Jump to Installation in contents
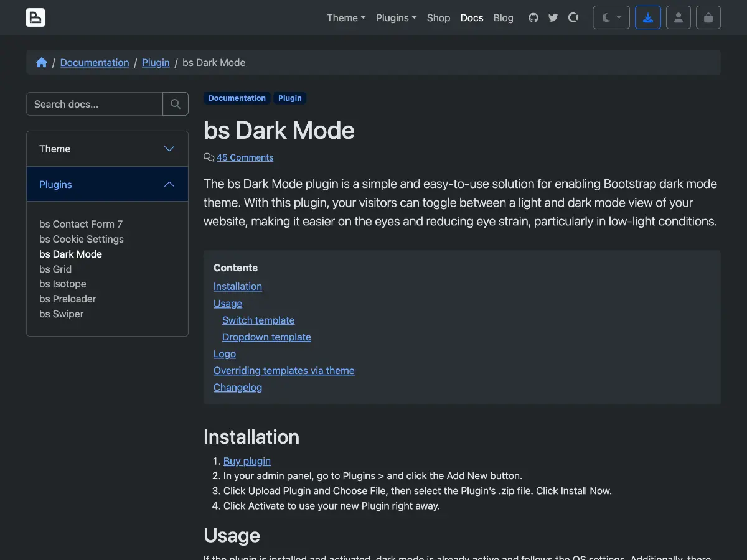 [238, 286]
